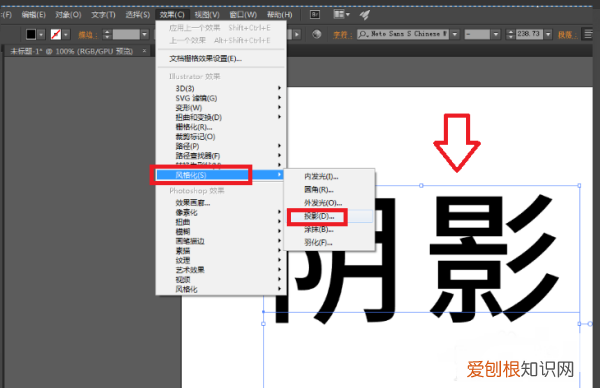The image size is (600, 388).
Task: Click the paragraph align icon after 段落
Action: pos(589,34)
